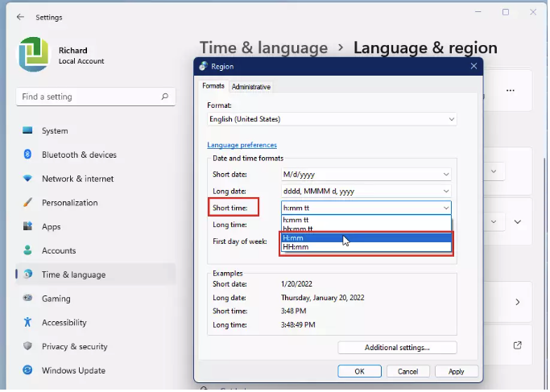Close the Region dialog
Image resolution: width=550 pixels, height=392 pixels.
pos(473,66)
